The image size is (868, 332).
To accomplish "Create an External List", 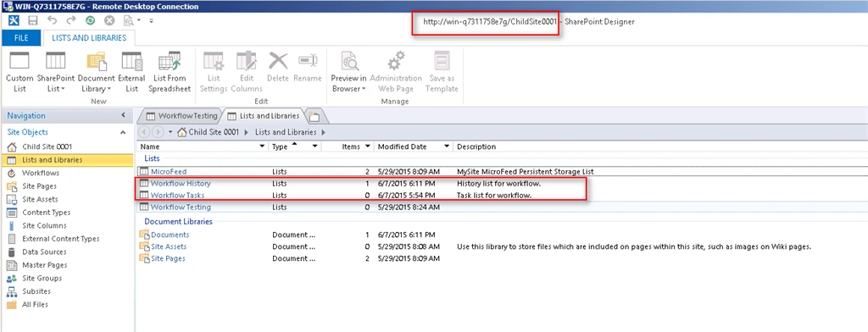I will pos(131,72).
